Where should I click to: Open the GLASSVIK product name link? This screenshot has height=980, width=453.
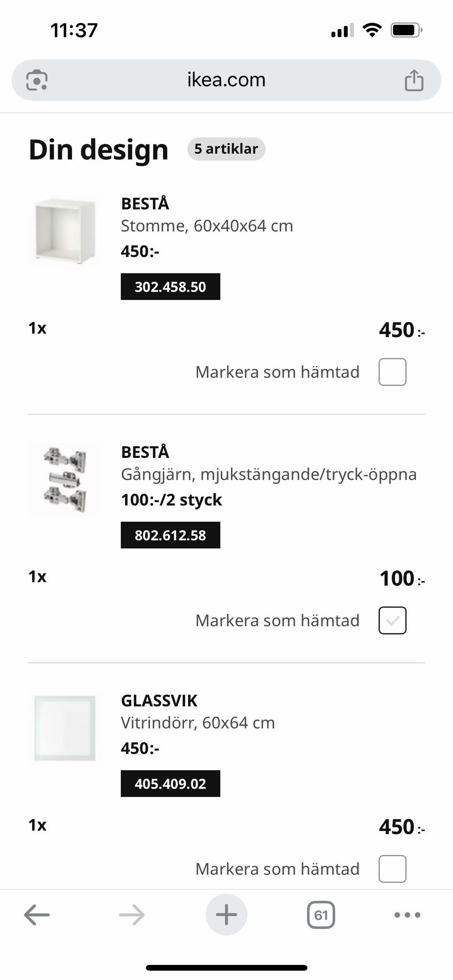(159, 701)
